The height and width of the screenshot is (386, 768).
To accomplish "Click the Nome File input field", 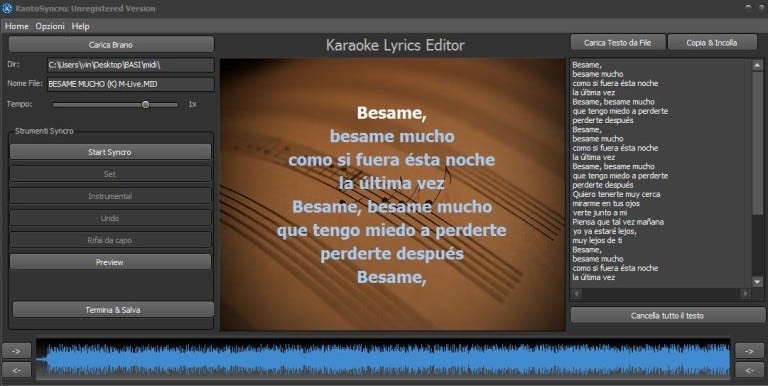I will pos(130,84).
